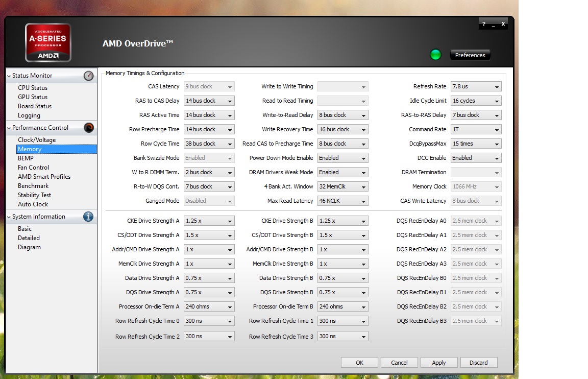Click the A-Series AMD processor logo

[48, 42]
